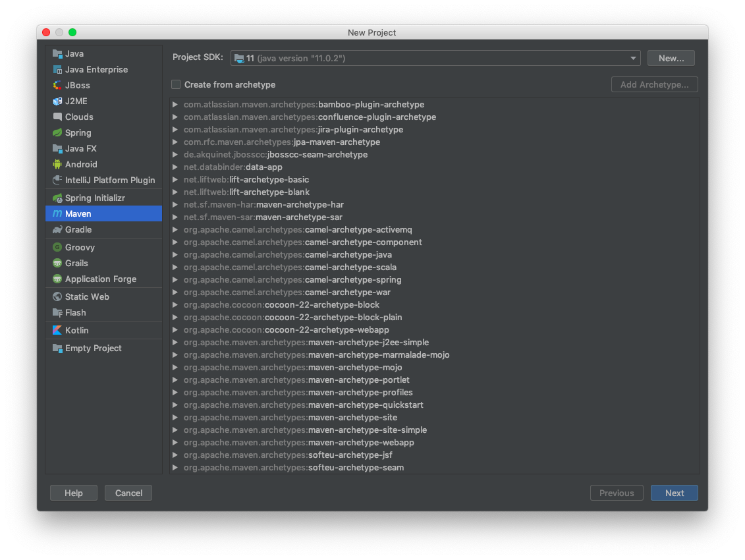Expand maven-archetype-quickstart node
This screenshot has width=745, height=560.
click(175, 405)
